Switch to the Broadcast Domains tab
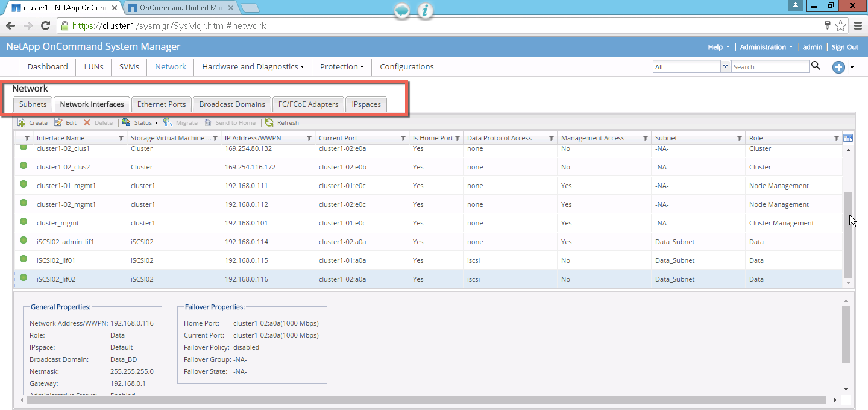Viewport: 868px width, 410px height. coord(232,104)
